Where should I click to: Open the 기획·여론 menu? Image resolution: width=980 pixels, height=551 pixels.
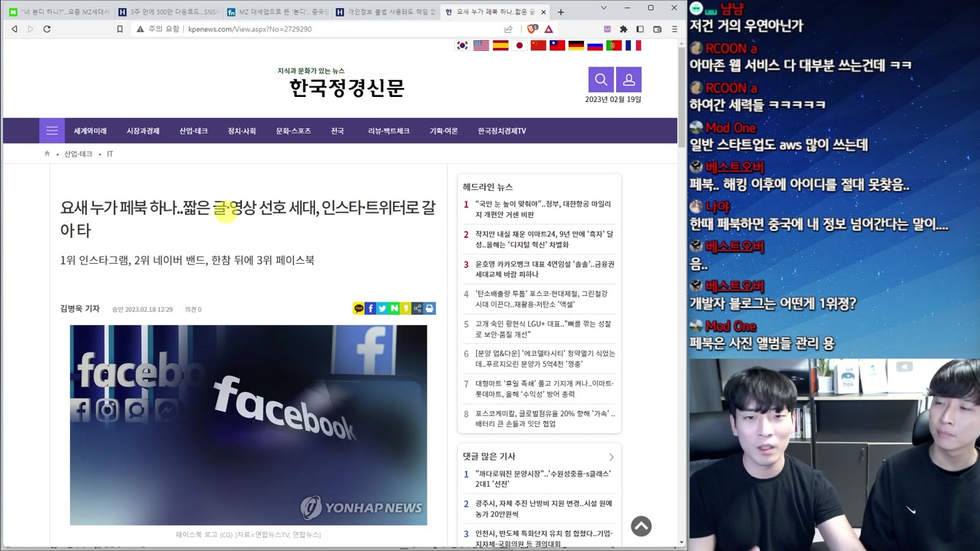tap(443, 131)
